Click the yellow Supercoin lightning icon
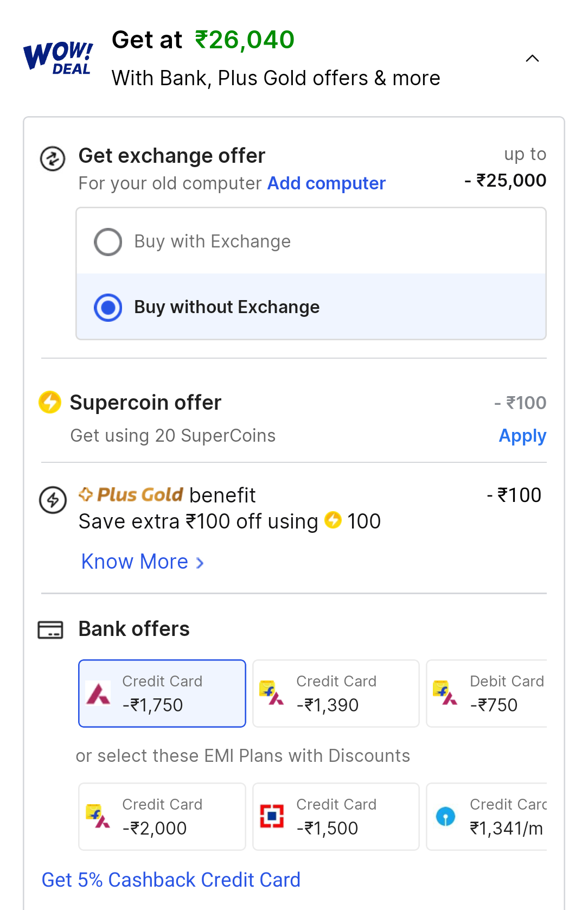 coord(50,402)
